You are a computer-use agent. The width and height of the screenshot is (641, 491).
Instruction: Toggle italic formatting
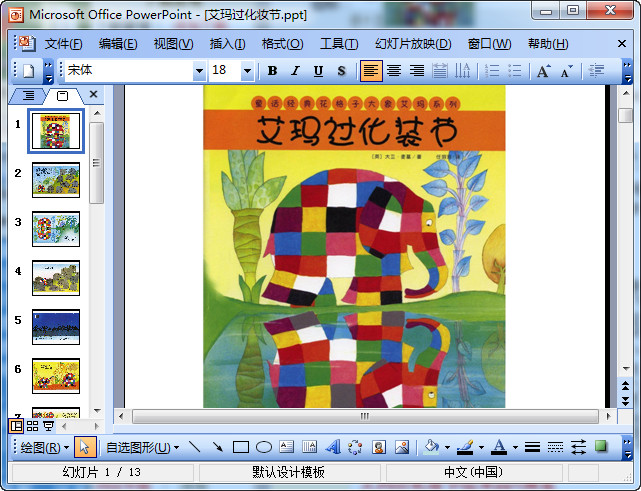click(295, 71)
